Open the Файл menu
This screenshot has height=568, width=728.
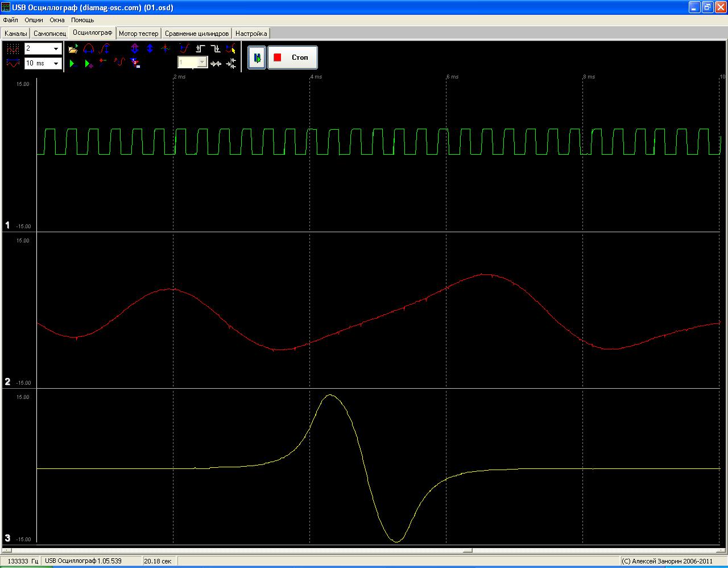10,20
